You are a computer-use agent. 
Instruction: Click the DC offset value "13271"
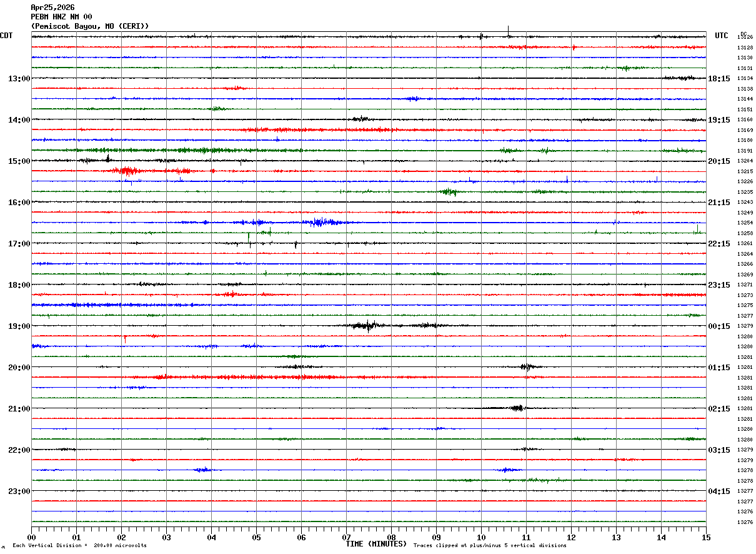pyautogui.click(x=745, y=285)
